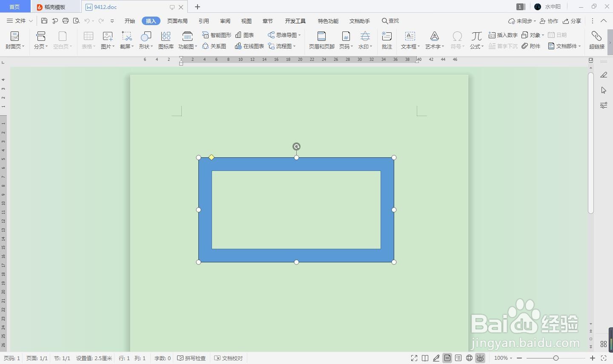Open Print Preview icon in quick toolbar
This screenshot has height=364, width=613.
(x=76, y=21)
